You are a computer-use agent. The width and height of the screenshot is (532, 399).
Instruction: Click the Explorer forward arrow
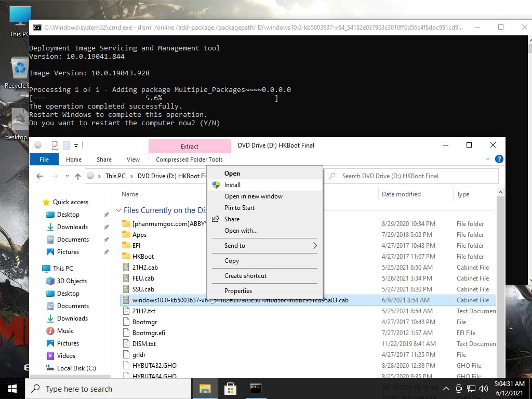pos(55,176)
